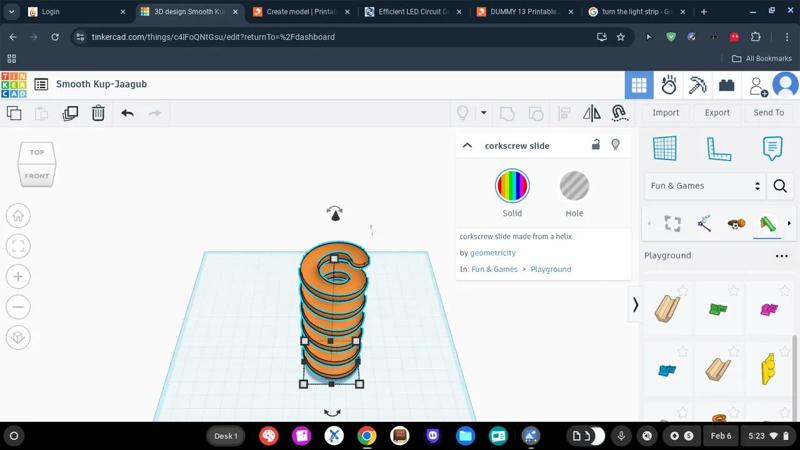Viewport: 800px width, 450px height.
Task: Switch to 3D design grid view
Action: (x=639, y=85)
